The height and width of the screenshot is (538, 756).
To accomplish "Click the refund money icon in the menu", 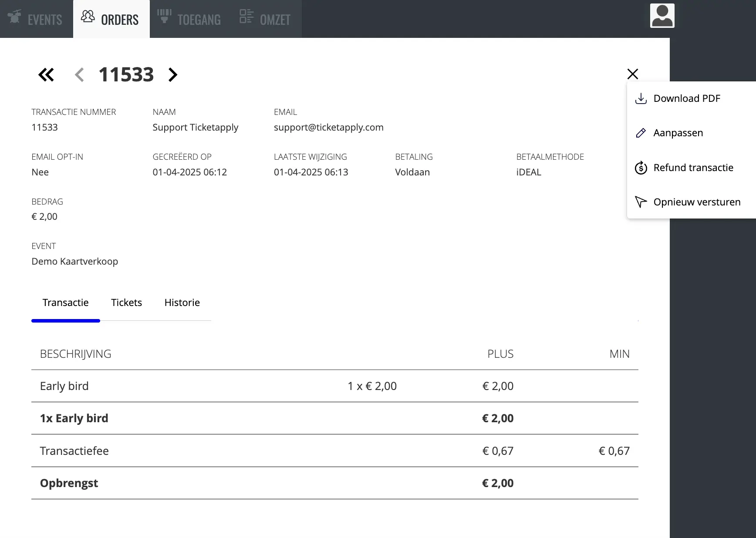I will [x=641, y=168].
